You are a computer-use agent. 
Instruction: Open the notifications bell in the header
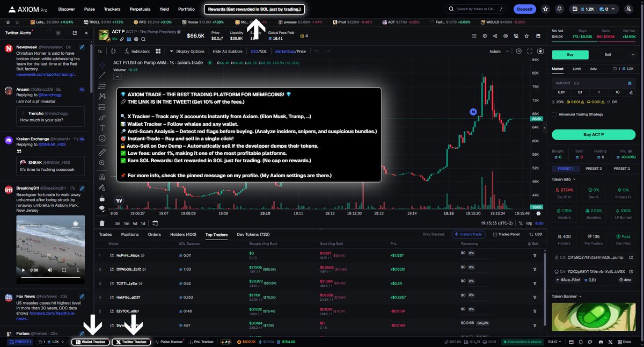(x=560, y=9)
